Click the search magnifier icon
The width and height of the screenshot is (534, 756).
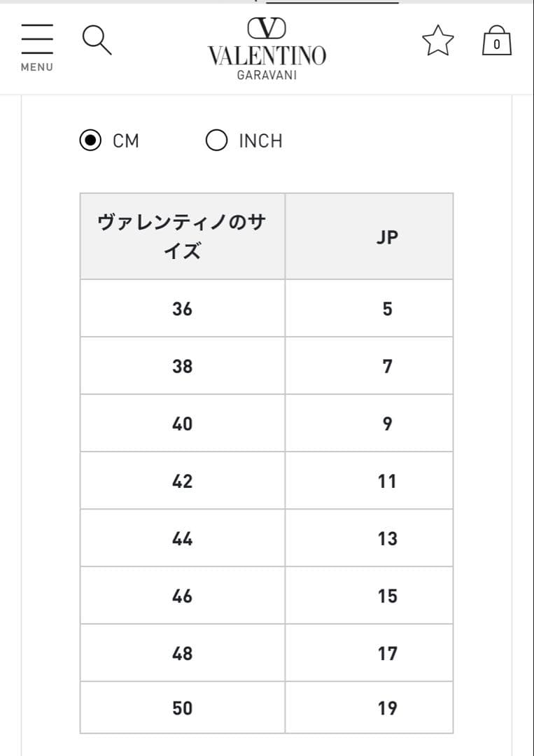pos(97,40)
